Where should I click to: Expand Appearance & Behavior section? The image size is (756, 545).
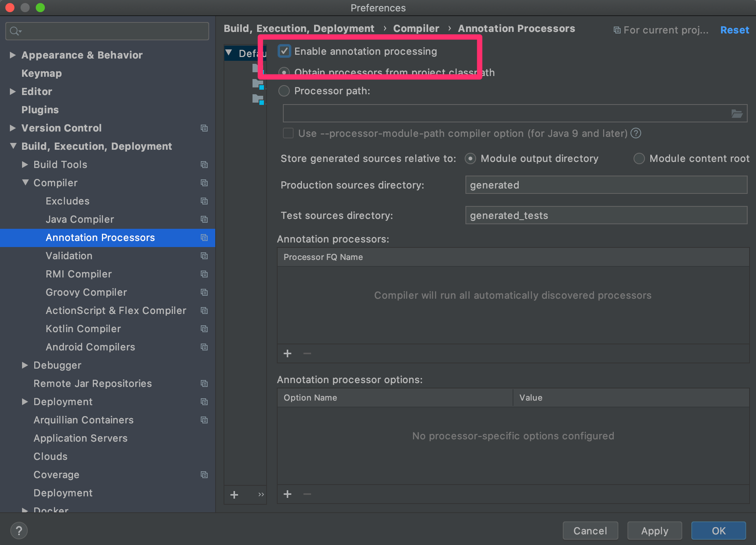[x=13, y=55]
